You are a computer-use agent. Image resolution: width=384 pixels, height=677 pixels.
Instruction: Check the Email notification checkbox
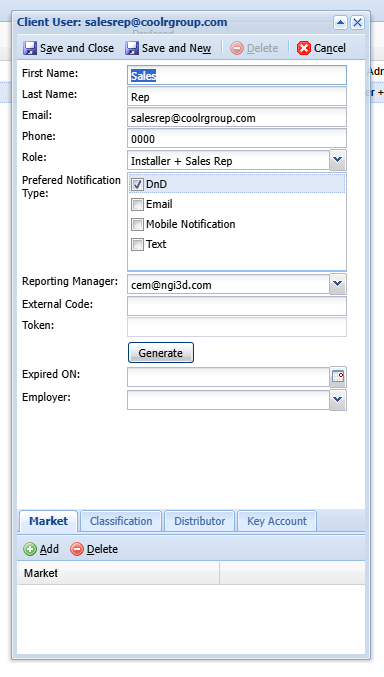(137, 204)
